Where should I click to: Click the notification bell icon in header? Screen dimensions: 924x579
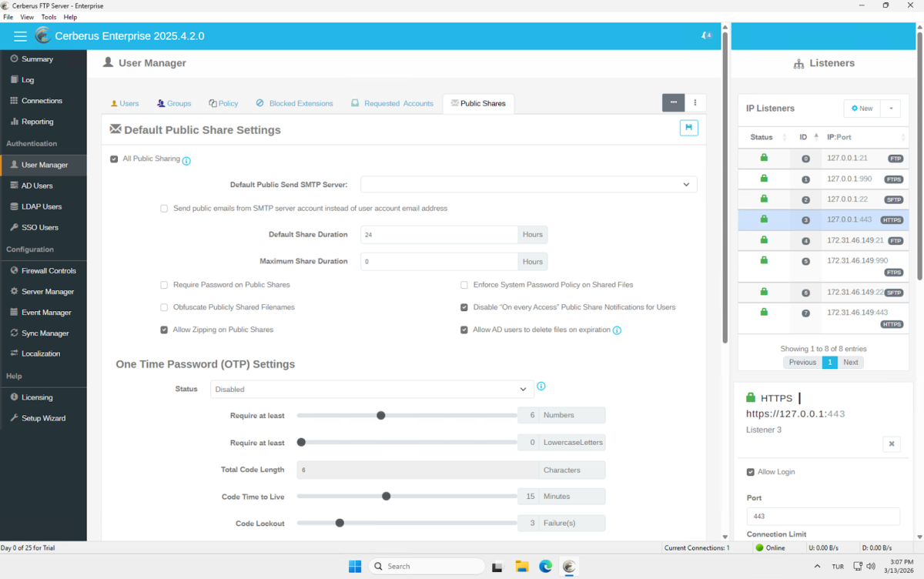click(705, 36)
